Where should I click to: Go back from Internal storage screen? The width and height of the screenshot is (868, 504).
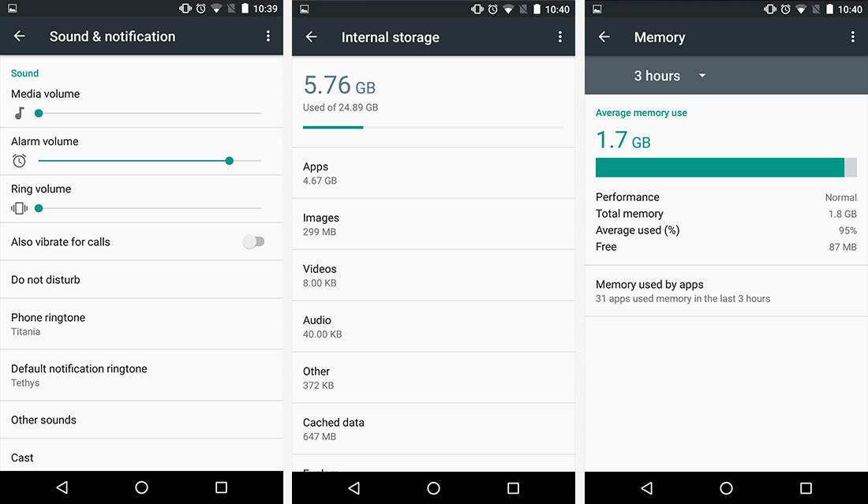pyautogui.click(x=311, y=37)
